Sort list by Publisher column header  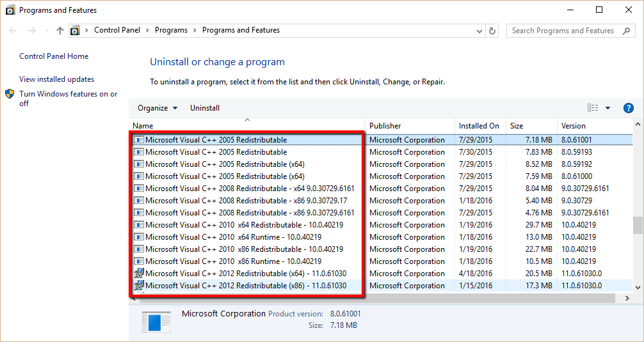click(x=410, y=126)
